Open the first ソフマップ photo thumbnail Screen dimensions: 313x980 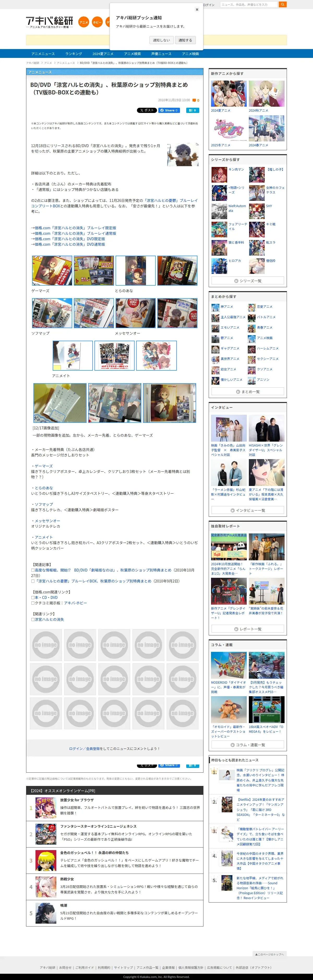click(52, 313)
